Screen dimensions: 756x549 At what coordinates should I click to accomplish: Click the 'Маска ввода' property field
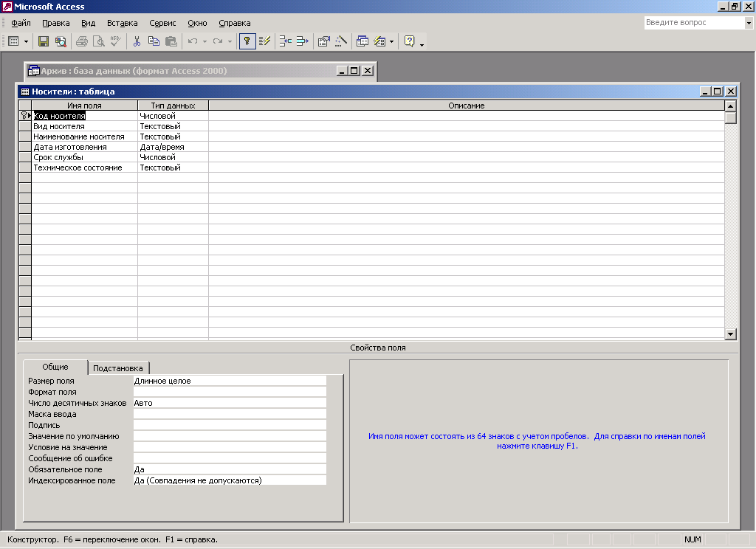[229, 414]
